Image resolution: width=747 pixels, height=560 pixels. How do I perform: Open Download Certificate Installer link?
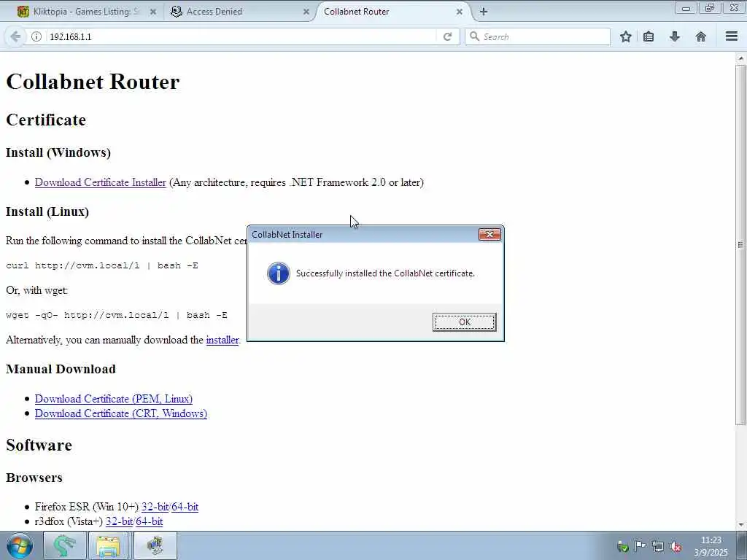(101, 182)
